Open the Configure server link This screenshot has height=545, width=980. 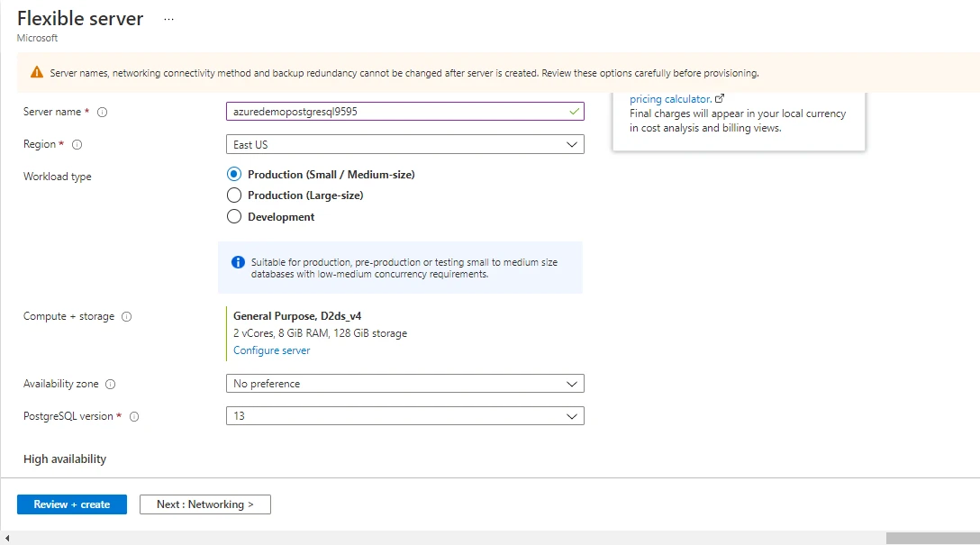tap(271, 350)
